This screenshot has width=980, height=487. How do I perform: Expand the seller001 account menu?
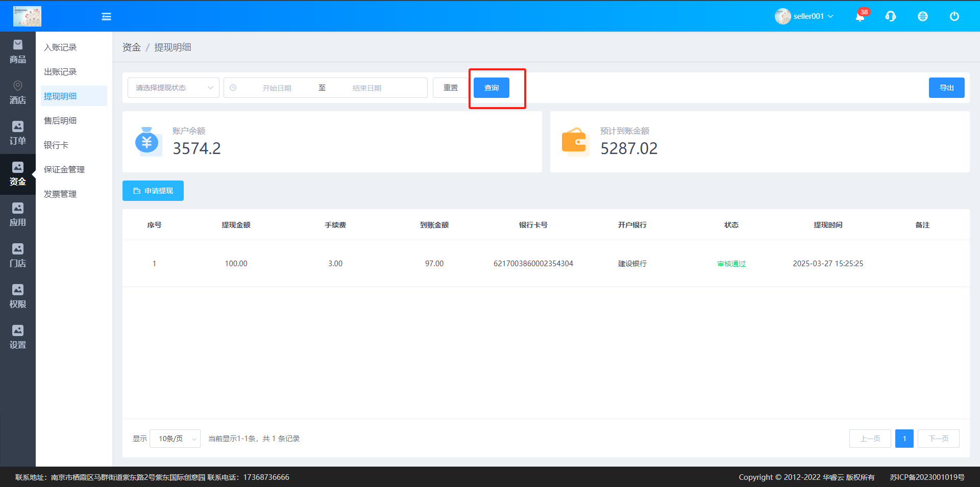tap(805, 16)
